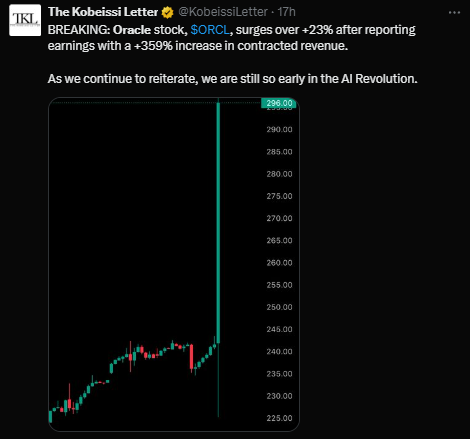Click the 240.00 price axis label
The width and height of the screenshot is (470, 439).
point(279,352)
